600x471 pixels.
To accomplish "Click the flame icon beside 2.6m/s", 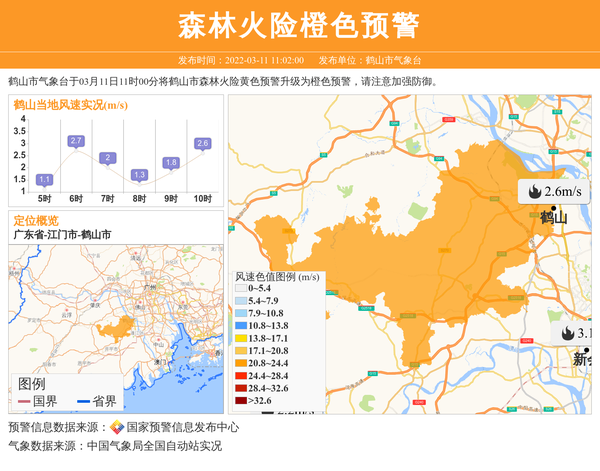I will coord(535,191).
